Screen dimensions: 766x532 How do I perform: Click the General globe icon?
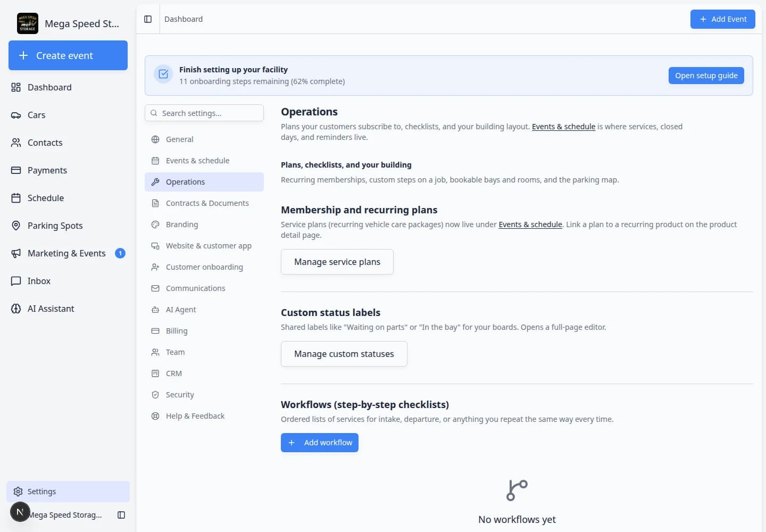click(155, 139)
